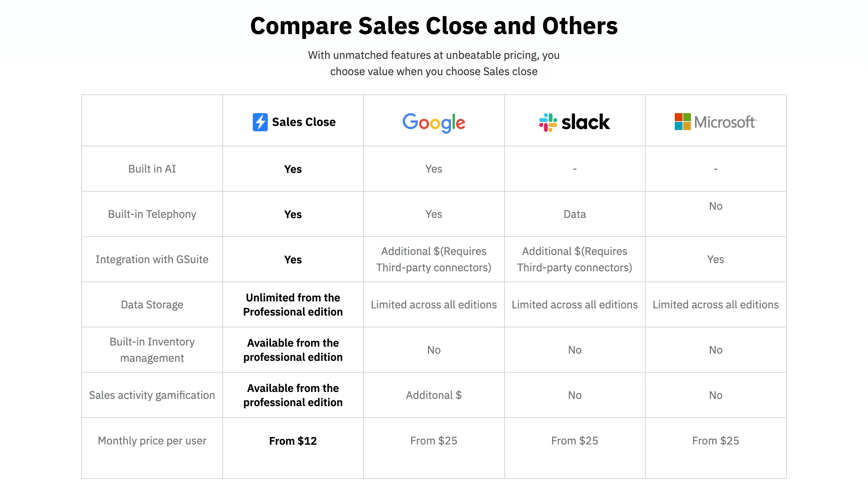Click Unlimited from the Professional edition cell
The height and width of the screenshot is (490, 868).
coord(293,304)
